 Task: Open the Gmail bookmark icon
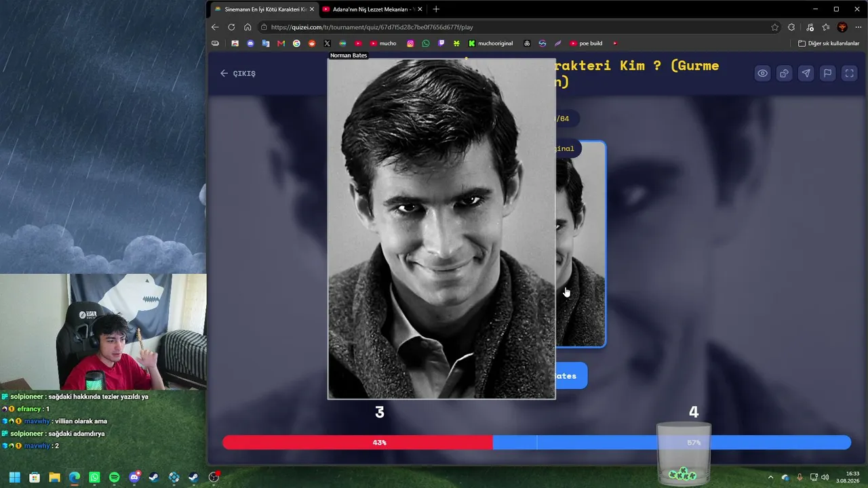pos(281,43)
